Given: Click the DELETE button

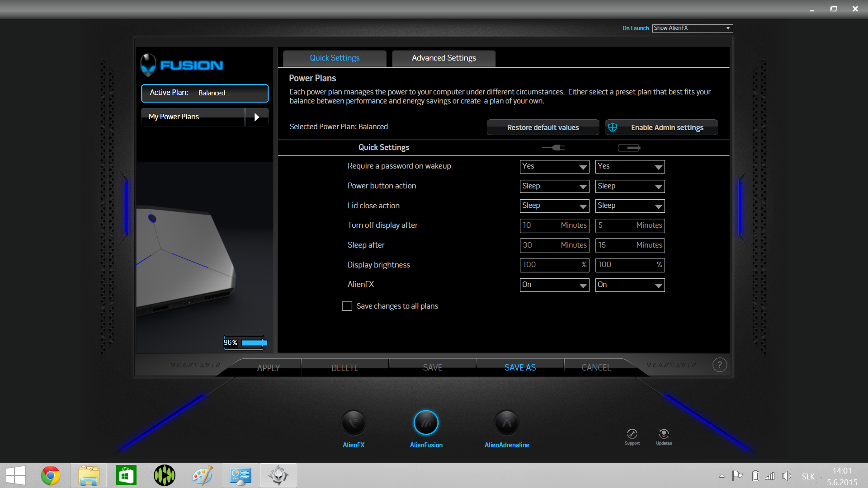Looking at the screenshot, I should coord(345,368).
